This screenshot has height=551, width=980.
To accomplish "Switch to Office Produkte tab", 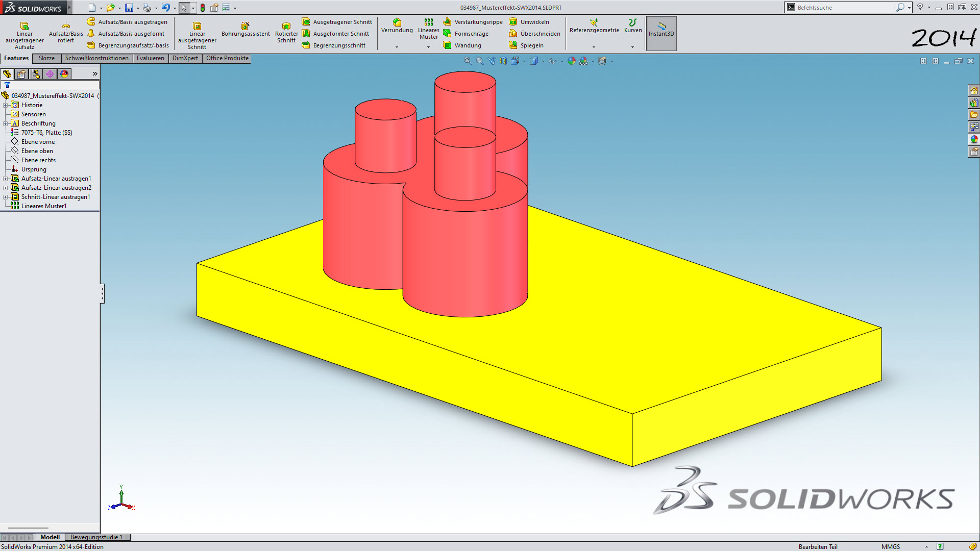I will coord(227,58).
